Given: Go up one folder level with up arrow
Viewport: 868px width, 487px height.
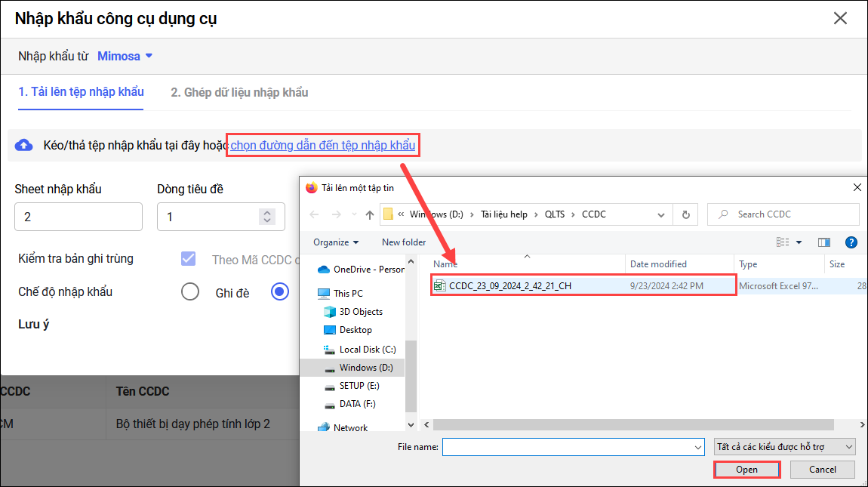Looking at the screenshot, I should 370,215.
